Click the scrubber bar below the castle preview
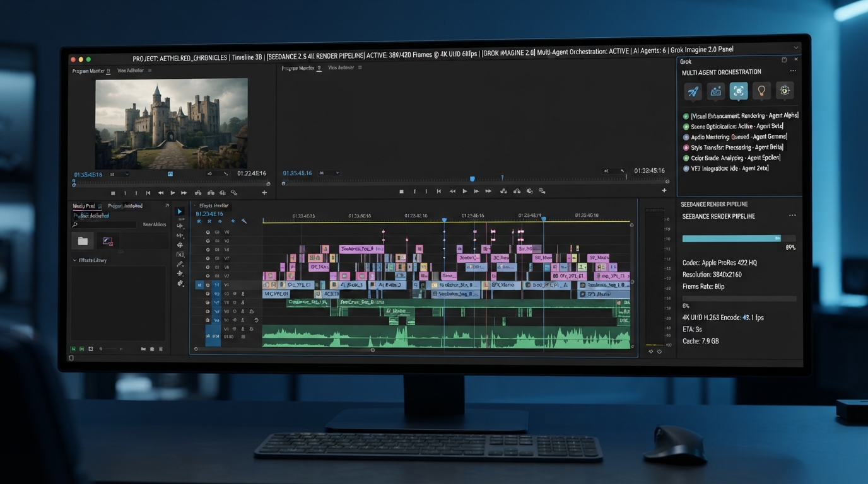 172,184
